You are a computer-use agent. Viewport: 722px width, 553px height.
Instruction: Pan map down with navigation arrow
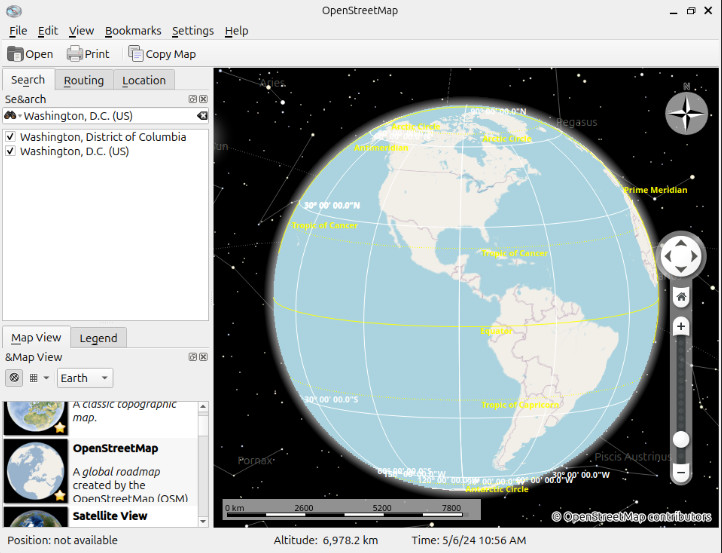[x=681, y=269]
